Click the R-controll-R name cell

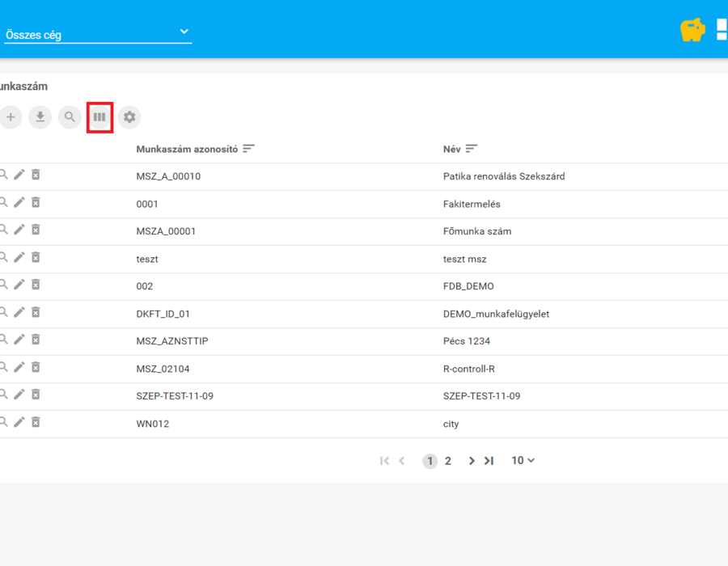[469, 369]
